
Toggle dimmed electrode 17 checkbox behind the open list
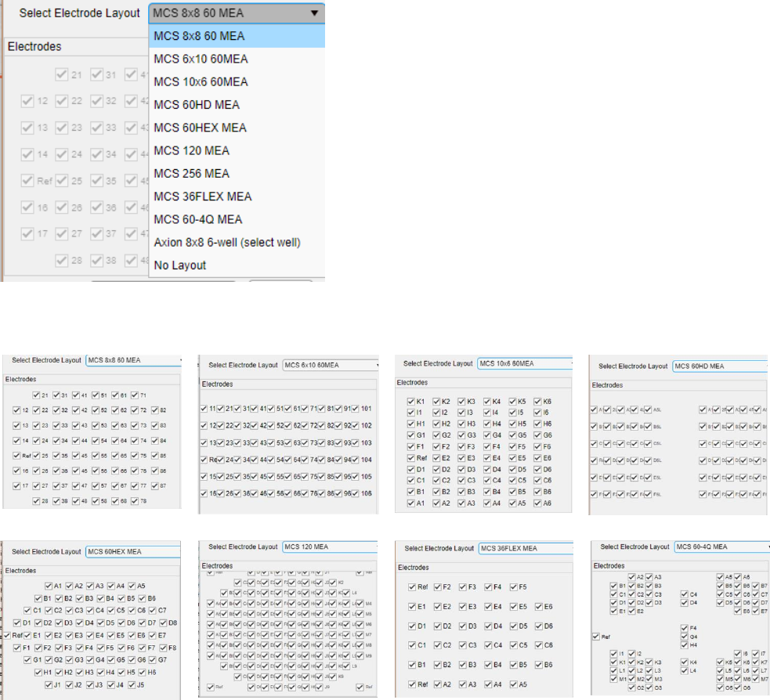tap(27, 233)
